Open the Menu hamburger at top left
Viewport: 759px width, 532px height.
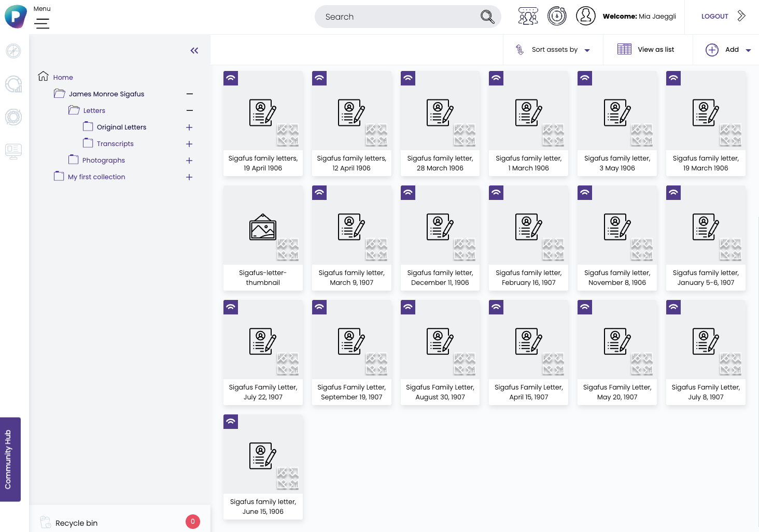(42, 23)
